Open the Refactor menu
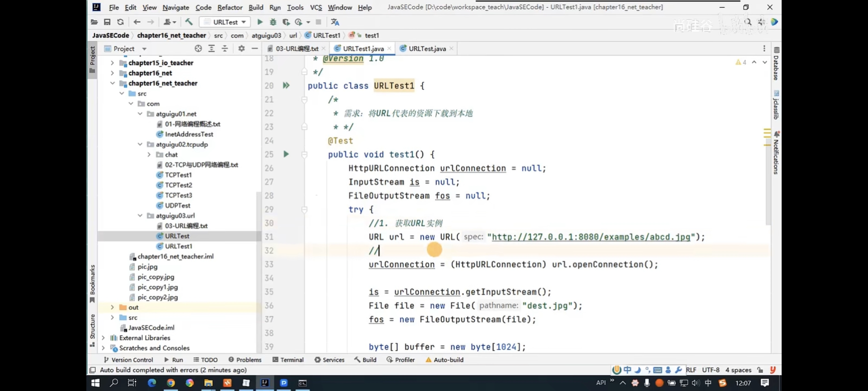This screenshot has width=868, height=391. 229,7
